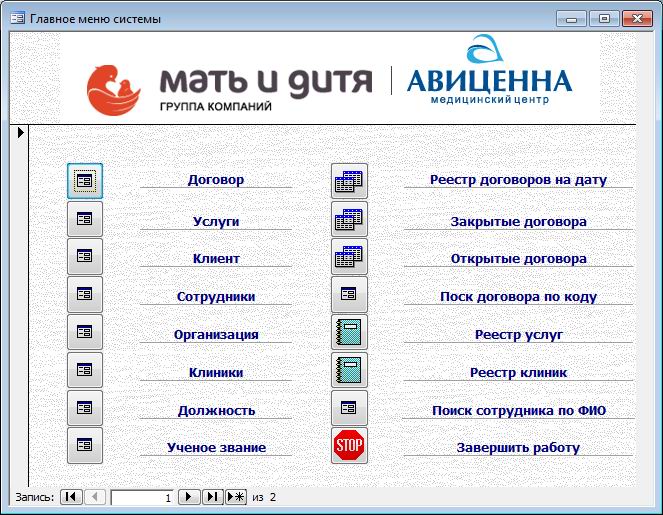
Task: Click icon next to Поск договора по коду
Action: point(349,294)
